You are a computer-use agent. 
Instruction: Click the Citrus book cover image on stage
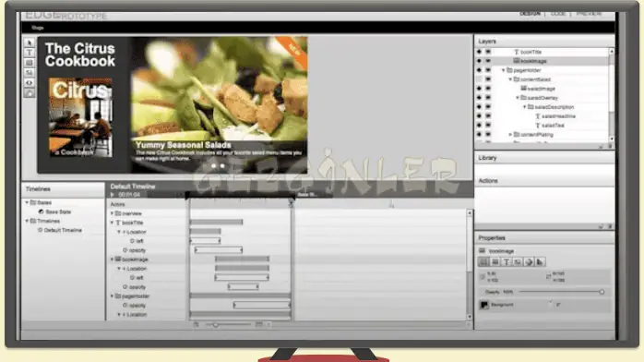pos(80,117)
